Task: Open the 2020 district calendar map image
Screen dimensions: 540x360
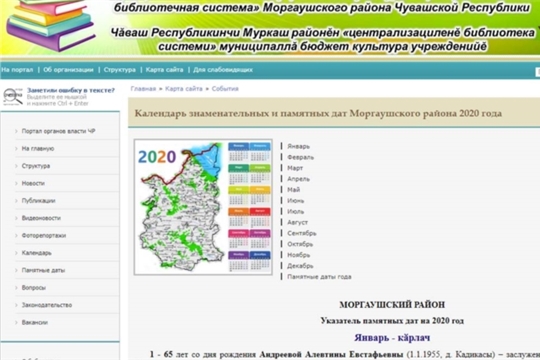Action: click(203, 207)
